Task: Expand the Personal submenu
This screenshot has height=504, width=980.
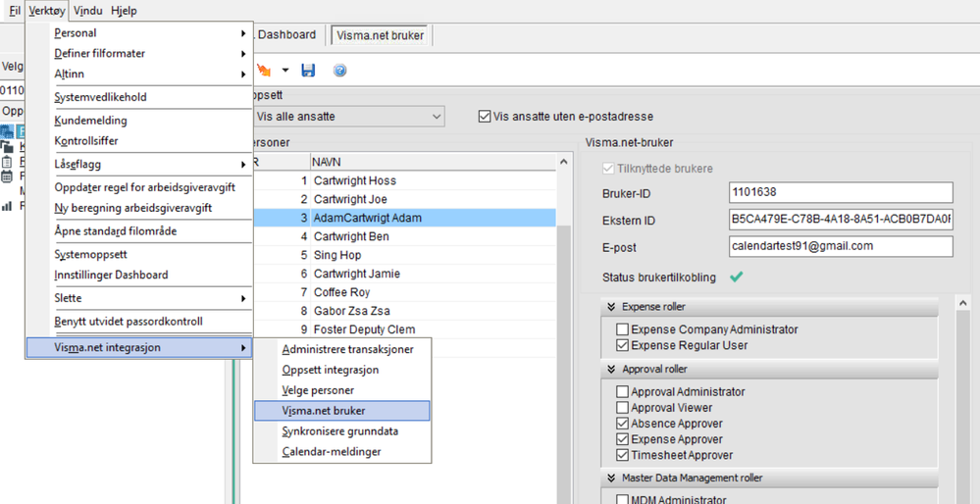Action: pos(138,33)
